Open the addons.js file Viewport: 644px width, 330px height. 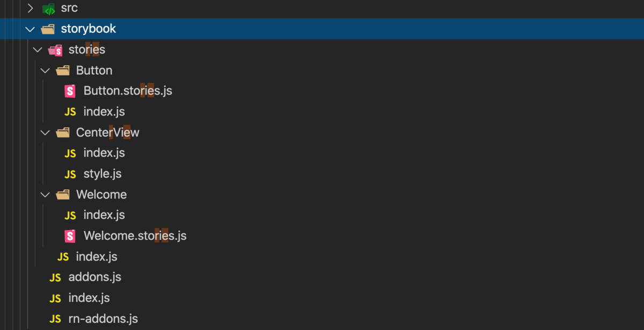pos(94,277)
